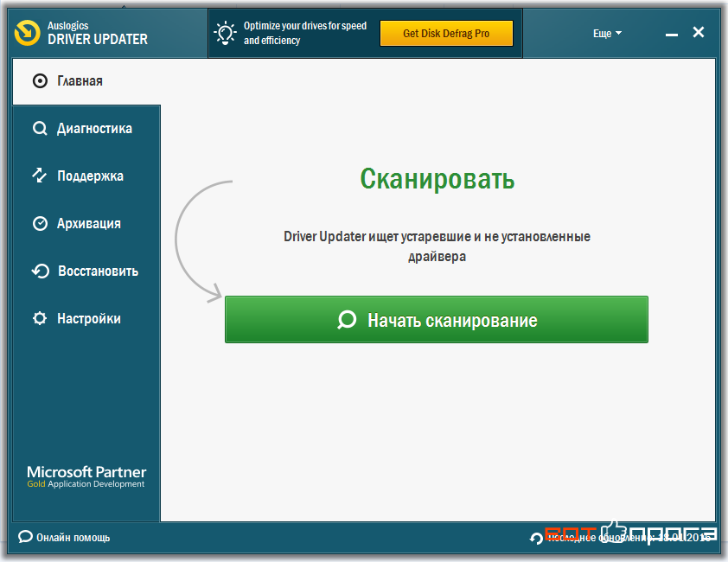Minimize the Driver Updater window
Viewport: 728px width, 562px height.
[671, 35]
